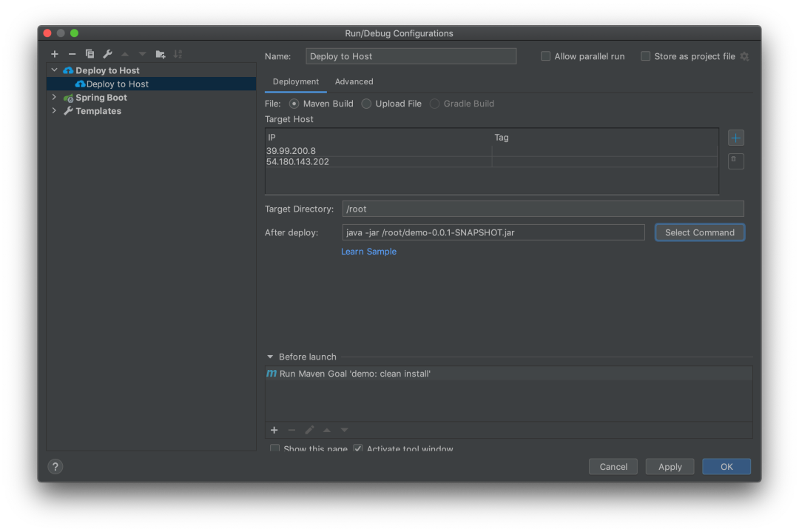This screenshot has width=799, height=532.
Task: Add a target host with plus icon
Action: (735, 138)
